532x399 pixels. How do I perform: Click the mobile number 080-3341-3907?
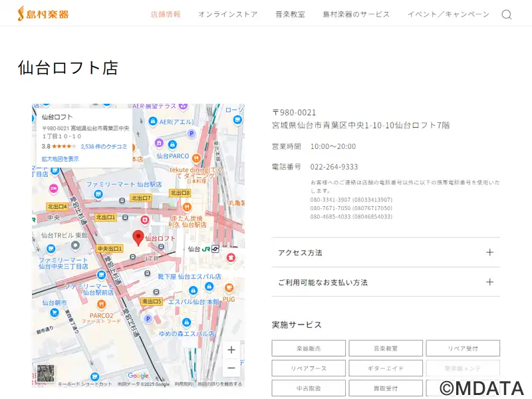point(351,200)
